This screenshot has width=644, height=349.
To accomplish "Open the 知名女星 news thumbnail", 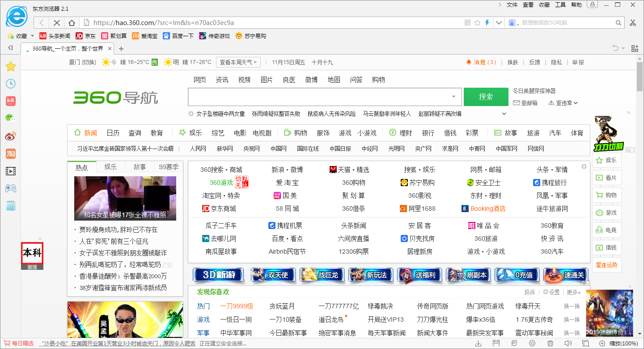I will (125, 198).
